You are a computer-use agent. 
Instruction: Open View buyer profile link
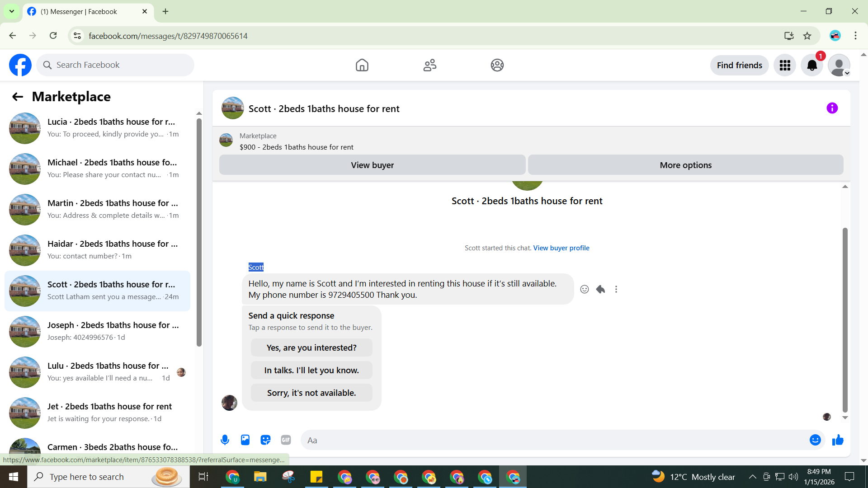561,248
